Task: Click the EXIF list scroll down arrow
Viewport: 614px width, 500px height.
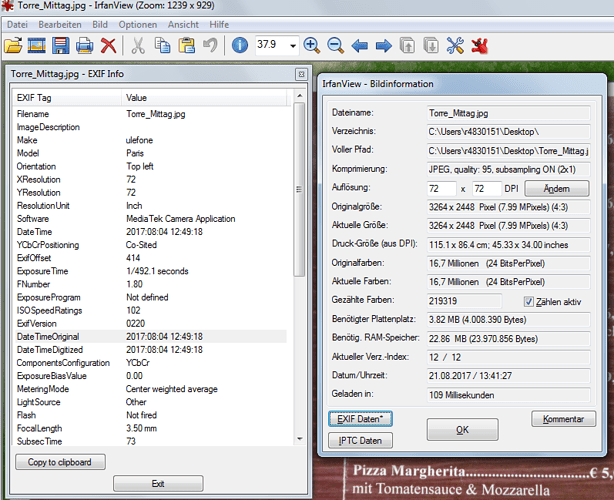Action: (x=300, y=439)
